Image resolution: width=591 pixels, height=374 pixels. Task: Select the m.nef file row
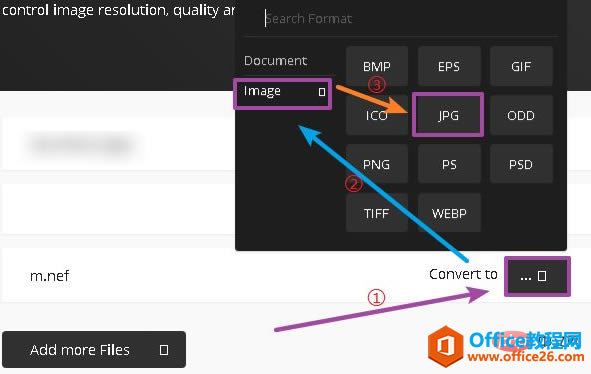tap(296, 275)
